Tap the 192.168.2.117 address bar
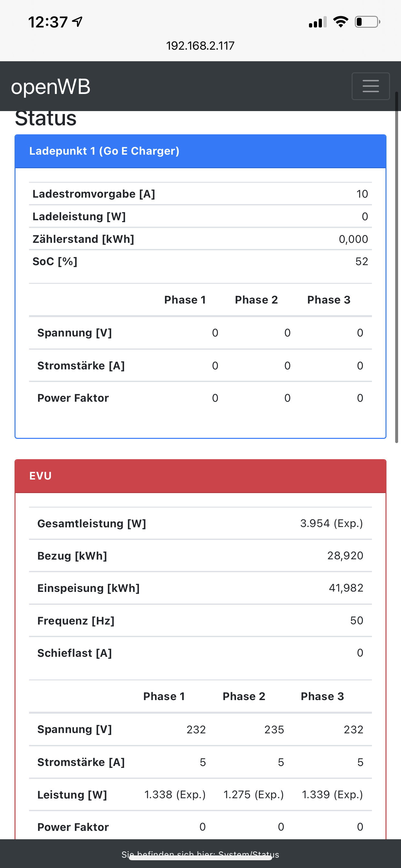Image resolution: width=401 pixels, height=868 pixels. click(200, 46)
